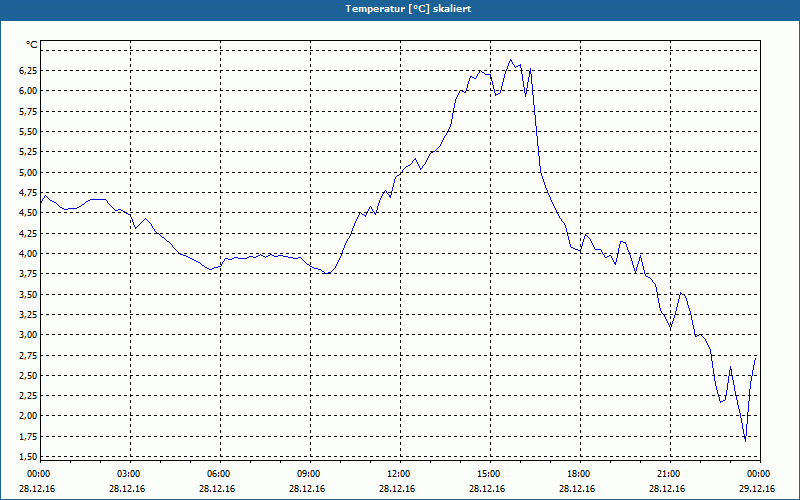Screen dimensions: 800x500
Task: Pick the 2,25 y-axis label
Action: pyautogui.click(x=28, y=396)
